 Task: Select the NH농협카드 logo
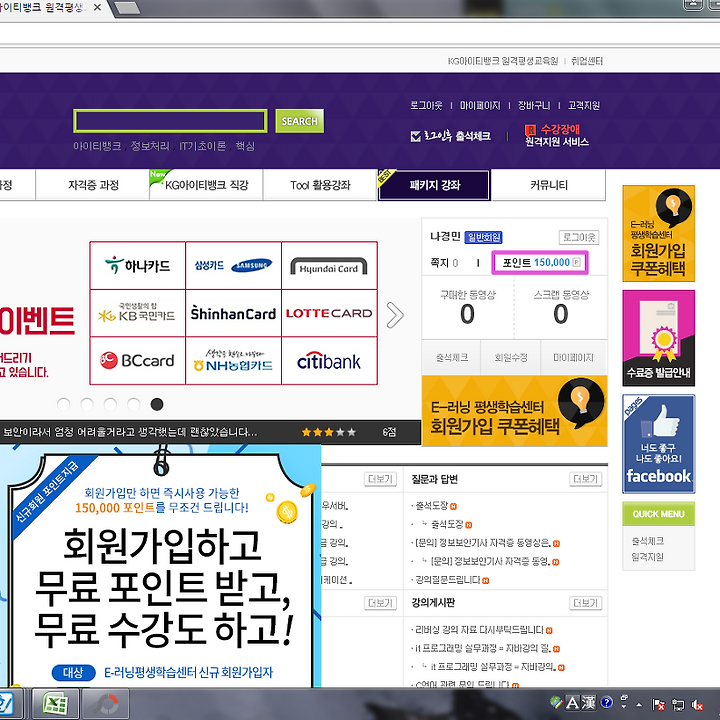pos(233,360)
